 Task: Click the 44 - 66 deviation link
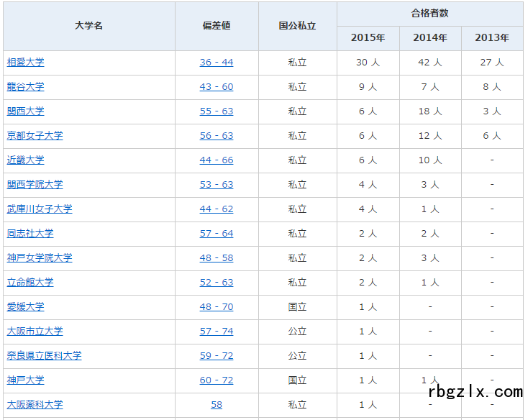click(217, 160)
